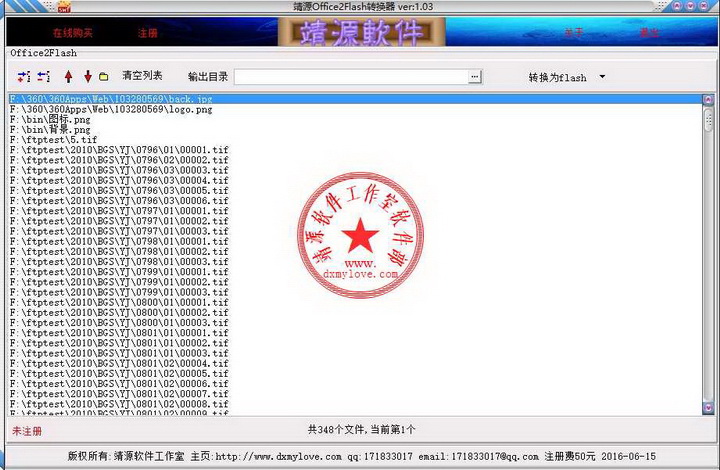Viewport: 720px width, 470px height.
Task: Select the back.jpg row in the list
Action: [x=355, y=99]
